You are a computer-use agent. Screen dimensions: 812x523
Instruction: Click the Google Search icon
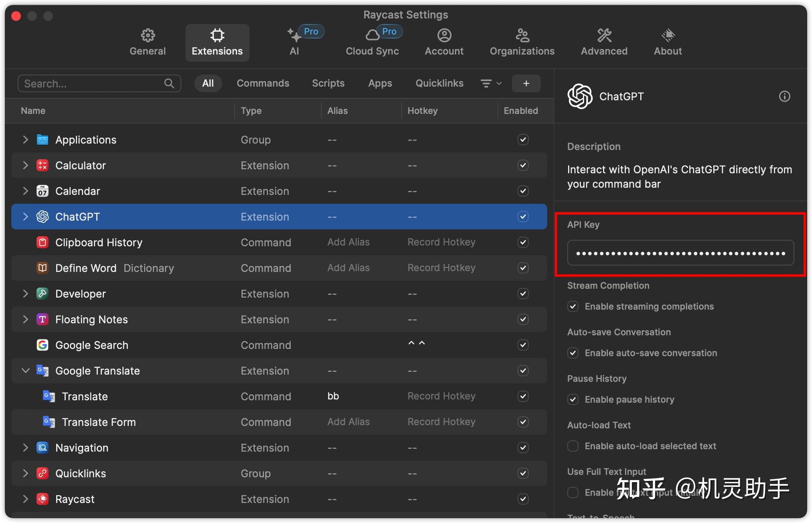43,345
